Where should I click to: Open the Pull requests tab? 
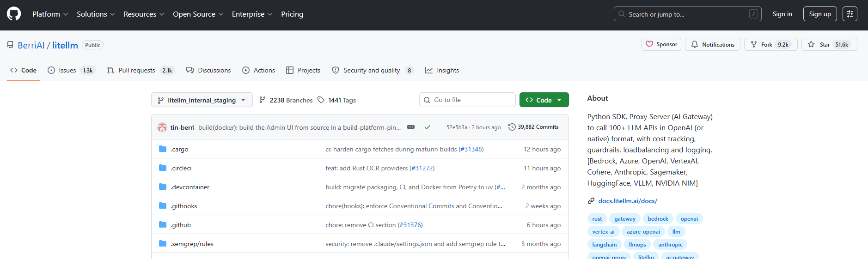[x=141, y=70]
